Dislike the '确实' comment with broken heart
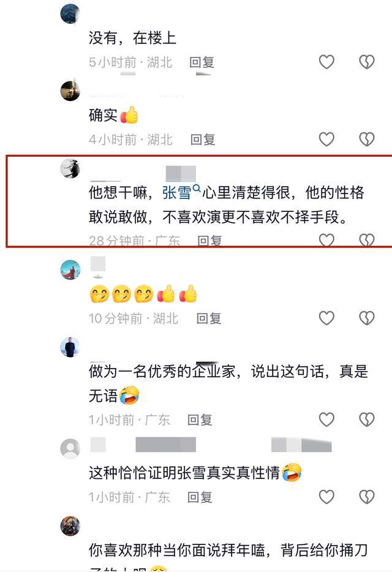Screen dimensions: 392x572 pyautogui.click(x=366, y=139)
